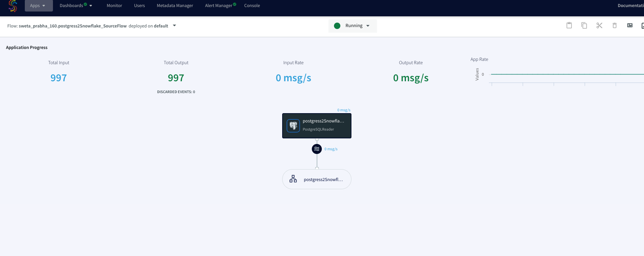Click the flow name sweta_prabha_160.postgress2Snowflake_SourceFlow
The height and width of the screenshot is (256, 644).
coord(73,26)
